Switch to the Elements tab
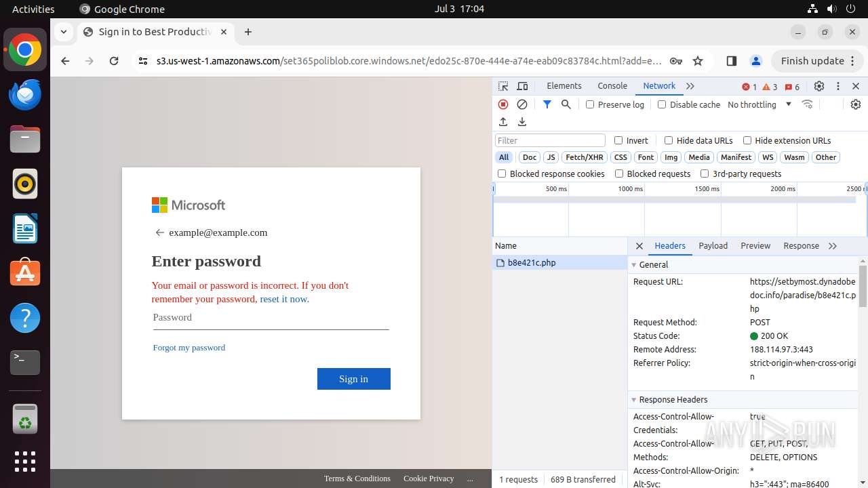Image resolution: width=868 pixels, height=488 pixels. (564, 86)
